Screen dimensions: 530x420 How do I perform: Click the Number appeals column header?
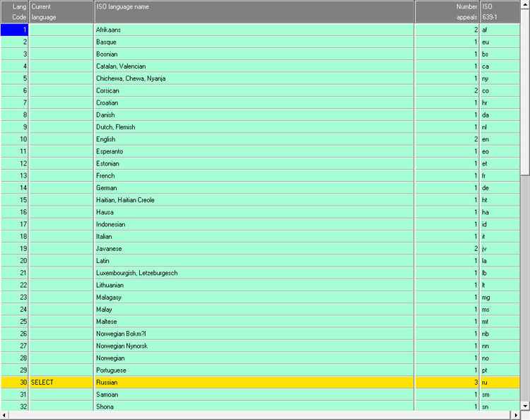[x=447, y=11]
